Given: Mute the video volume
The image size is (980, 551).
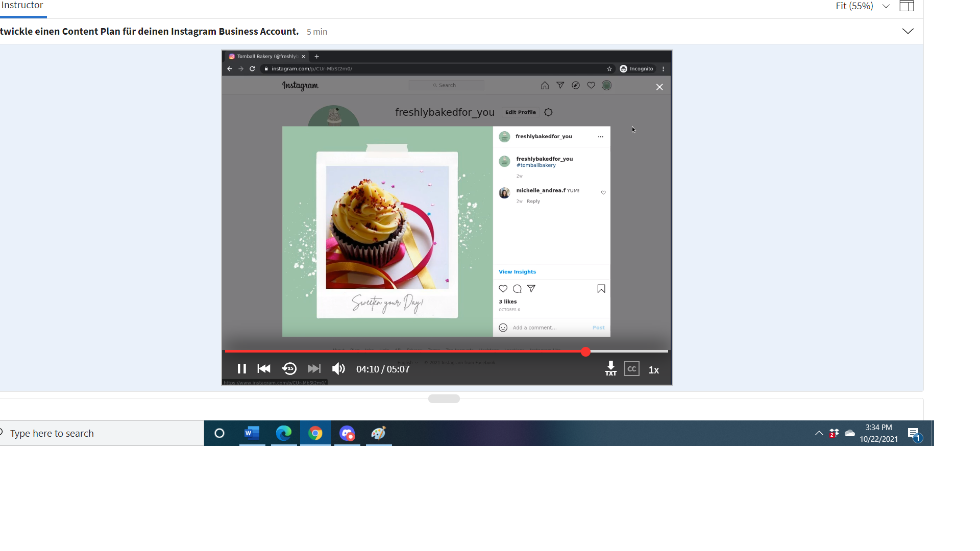Looking at the screenshot, I should point(338,369).
